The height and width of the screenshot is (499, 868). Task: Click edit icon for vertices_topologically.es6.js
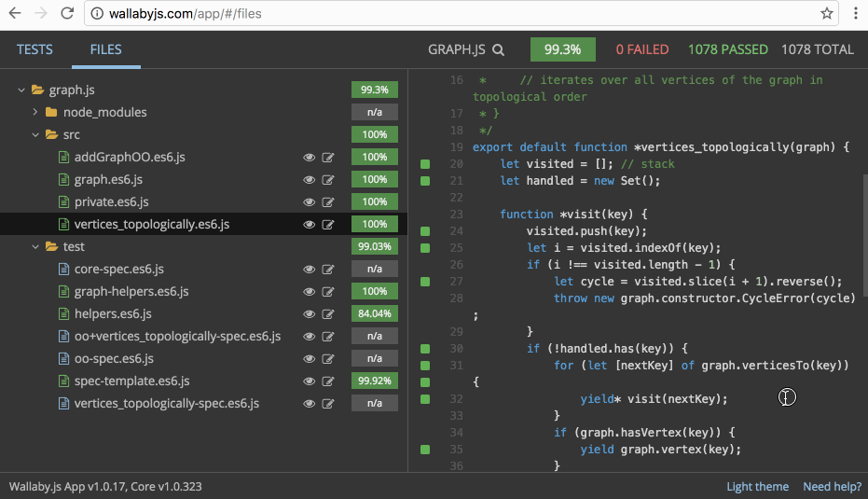[328, 224]
